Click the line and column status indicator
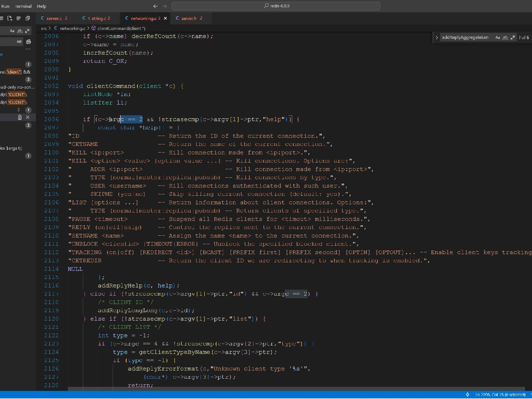Screen dimensions: 532x399 click(500, 395)
